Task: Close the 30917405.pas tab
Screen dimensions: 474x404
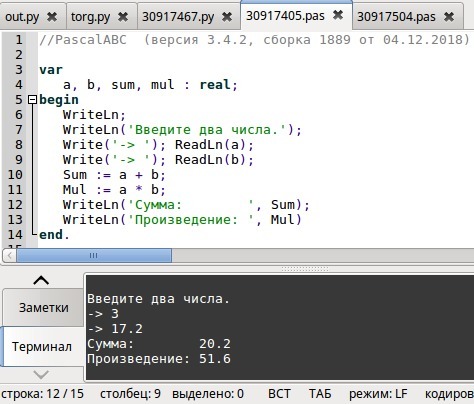Action: point(338,15)
